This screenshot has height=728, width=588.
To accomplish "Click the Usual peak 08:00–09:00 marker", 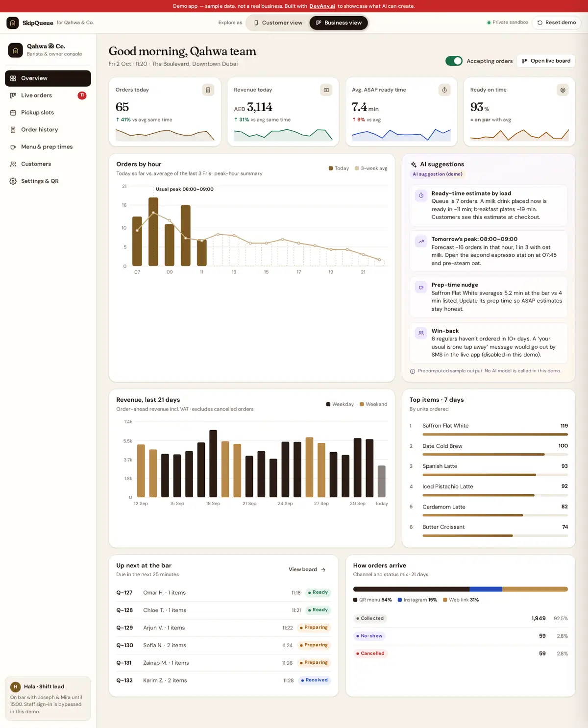I will tap(185, 190).
